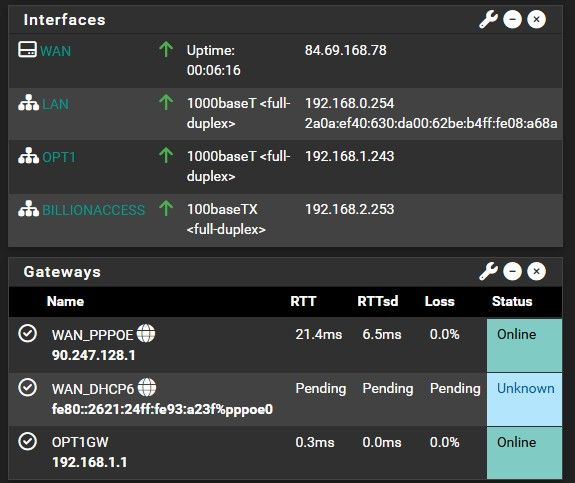The image size is (575, 483).
Task: Close the Interfaces widget
Action: point(536,19)
